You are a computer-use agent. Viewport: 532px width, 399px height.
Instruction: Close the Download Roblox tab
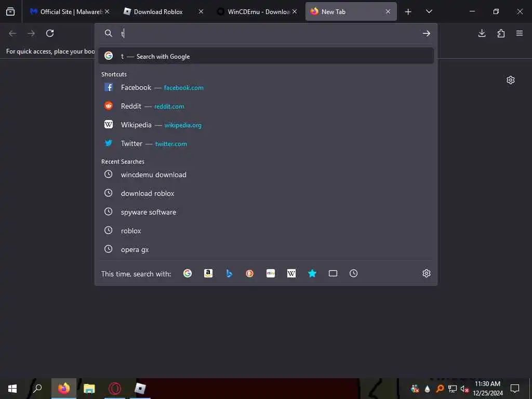point(201,11)
